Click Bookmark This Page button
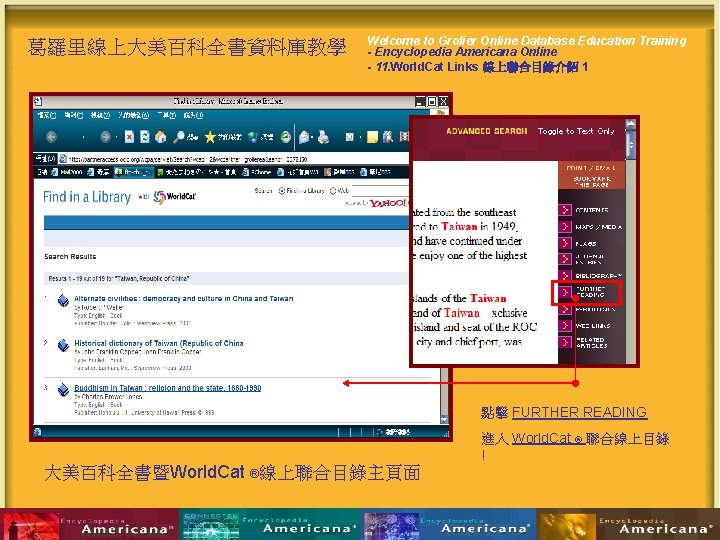720x540 pixels. pyautogui.click(x=591, y=181)
